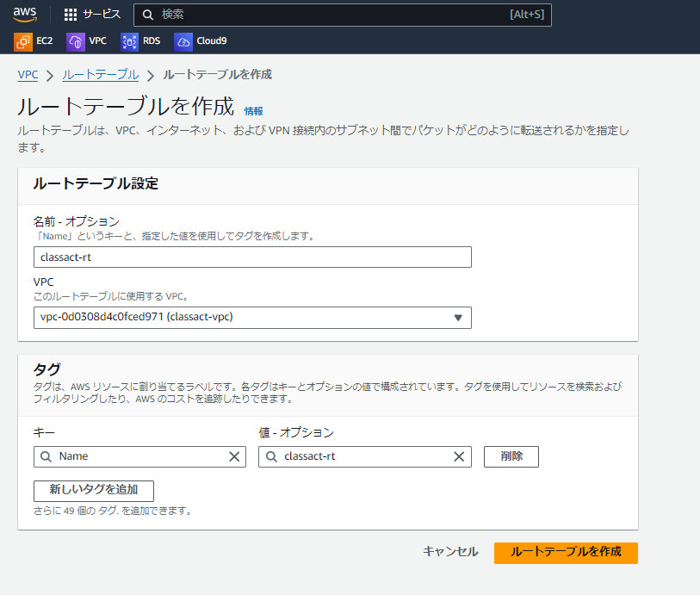This screenshot has height=595, width=700.
Task: Click 新しいタグを追加 button
Action: 94,491
